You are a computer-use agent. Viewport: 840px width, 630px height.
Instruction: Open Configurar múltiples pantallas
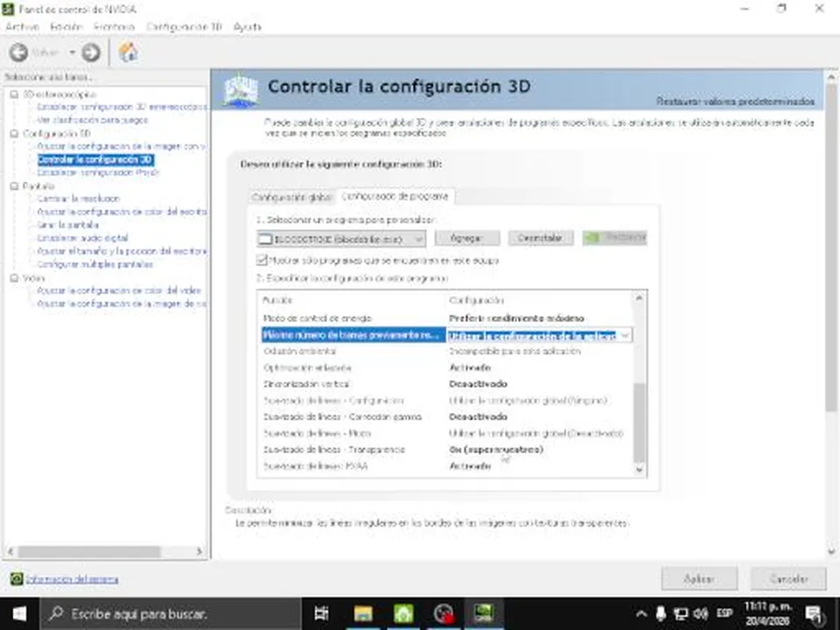94,264
